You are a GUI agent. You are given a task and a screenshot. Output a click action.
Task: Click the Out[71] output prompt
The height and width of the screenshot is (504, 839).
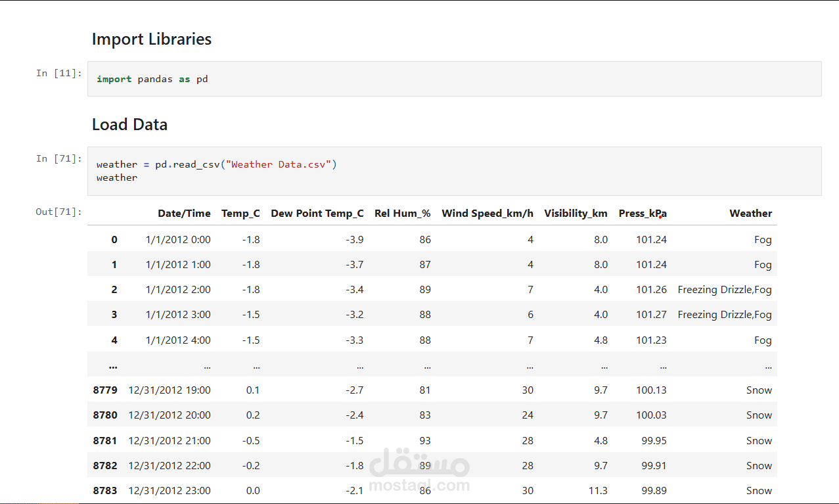59,212
